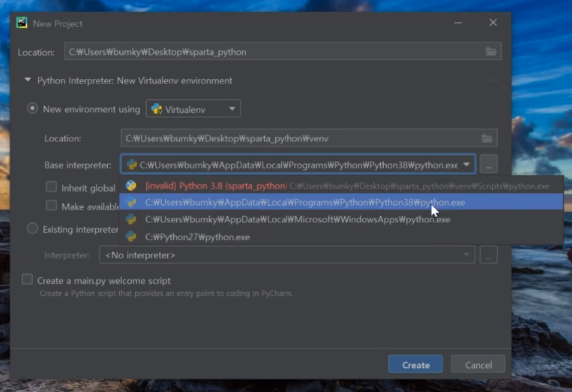The image size is (572, 392).
Task: Click the ellipsis button next to Base interpreter
Action: pos(489,165)
